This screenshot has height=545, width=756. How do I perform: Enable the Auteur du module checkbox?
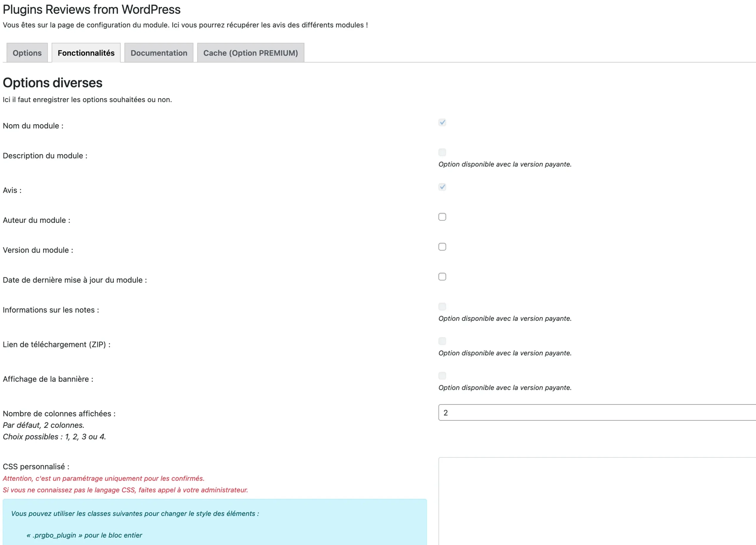point(442,217)
